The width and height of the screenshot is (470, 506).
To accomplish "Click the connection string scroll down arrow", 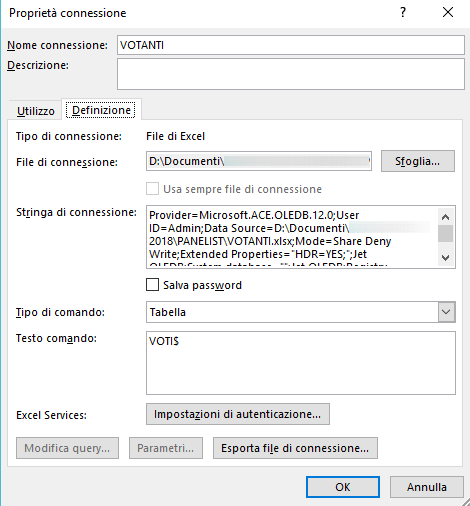I will 445,258.
